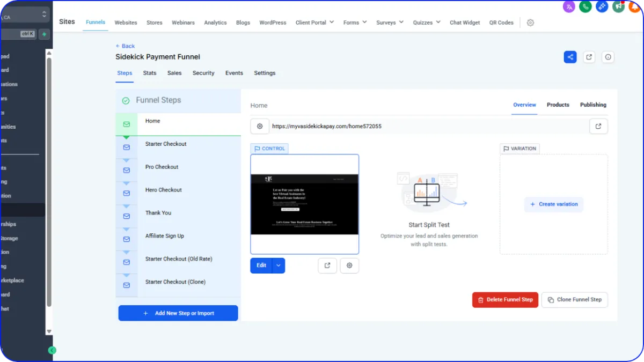Image resolution: width=644 pixels, height=362 pixels.
Task: Open the funnel Settings tab
Action: click(265, 73)
